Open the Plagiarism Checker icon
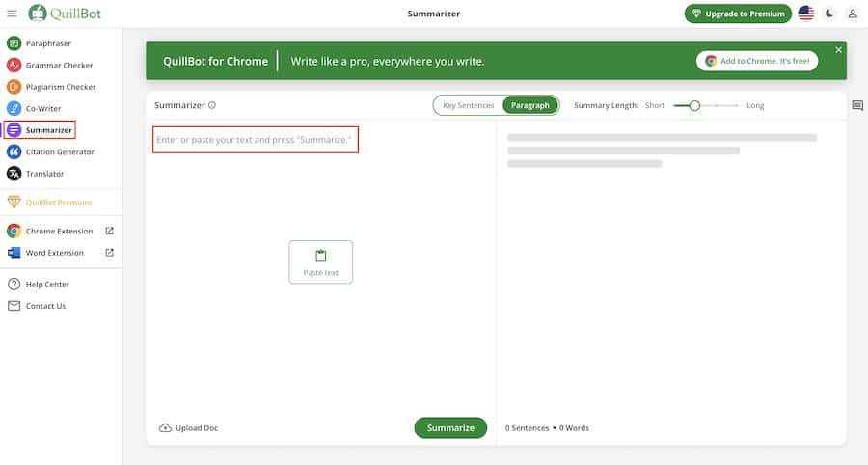 14,87
